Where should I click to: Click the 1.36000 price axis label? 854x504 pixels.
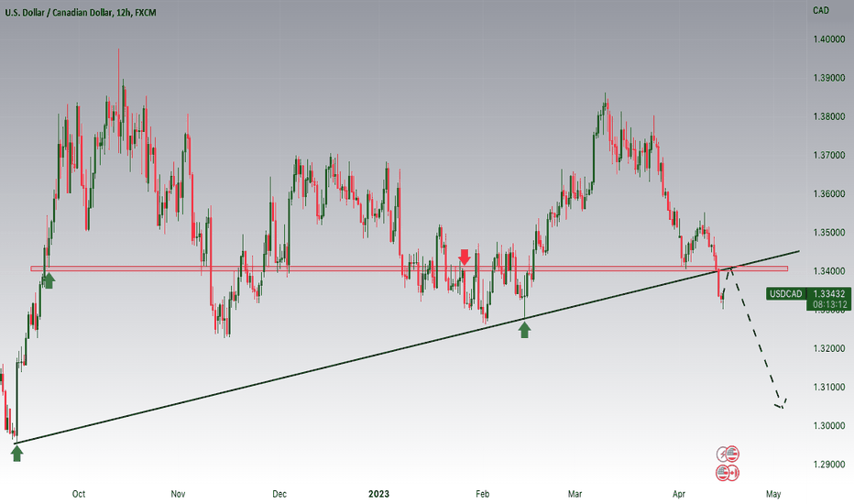point(829,194)
